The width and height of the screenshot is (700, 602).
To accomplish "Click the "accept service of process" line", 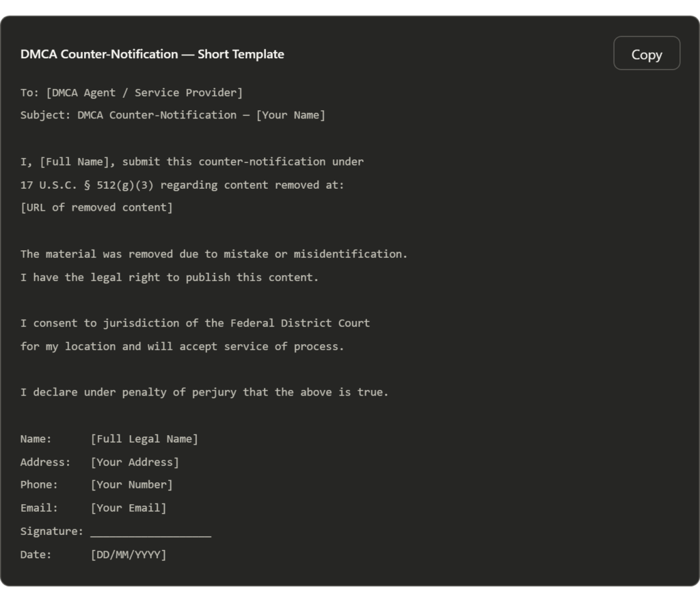I will (x=182, y=346).
